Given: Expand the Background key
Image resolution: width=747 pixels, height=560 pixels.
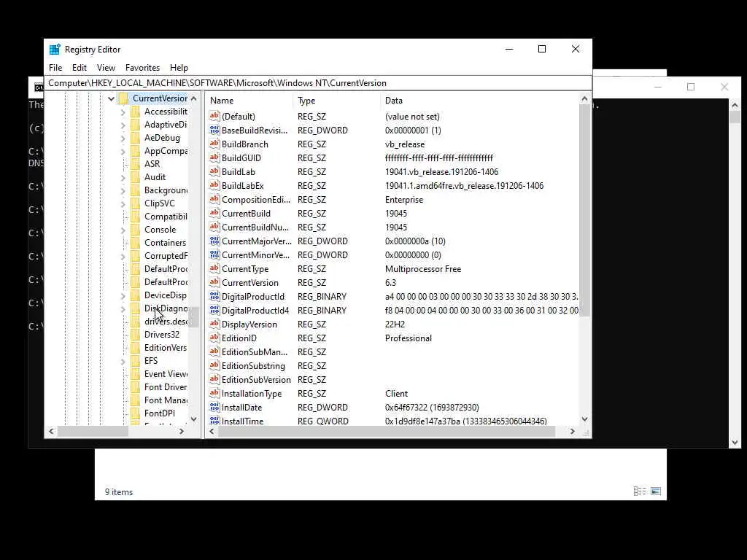Looking at the screenshot, I should (123, 190).
